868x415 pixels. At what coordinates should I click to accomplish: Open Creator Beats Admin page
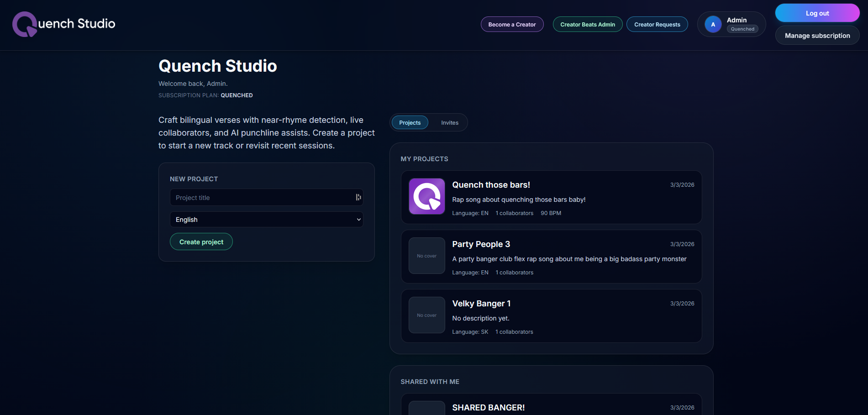pos(587,25)
